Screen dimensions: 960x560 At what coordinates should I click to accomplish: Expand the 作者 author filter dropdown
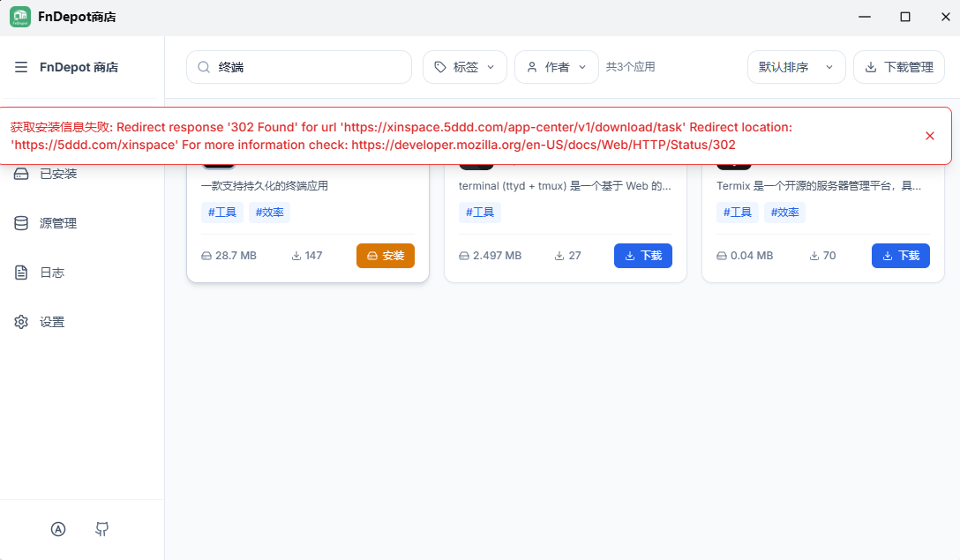coord(557,67)
